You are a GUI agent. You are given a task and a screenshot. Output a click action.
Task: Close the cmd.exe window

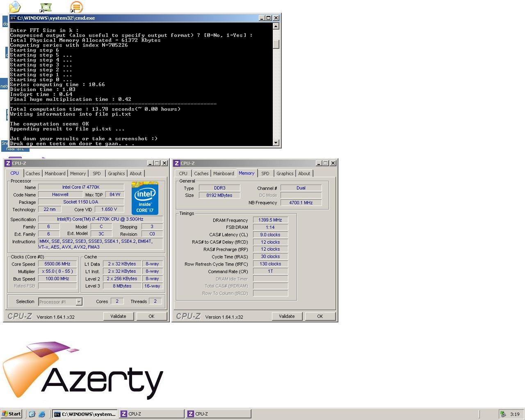[x=276, y=18]
